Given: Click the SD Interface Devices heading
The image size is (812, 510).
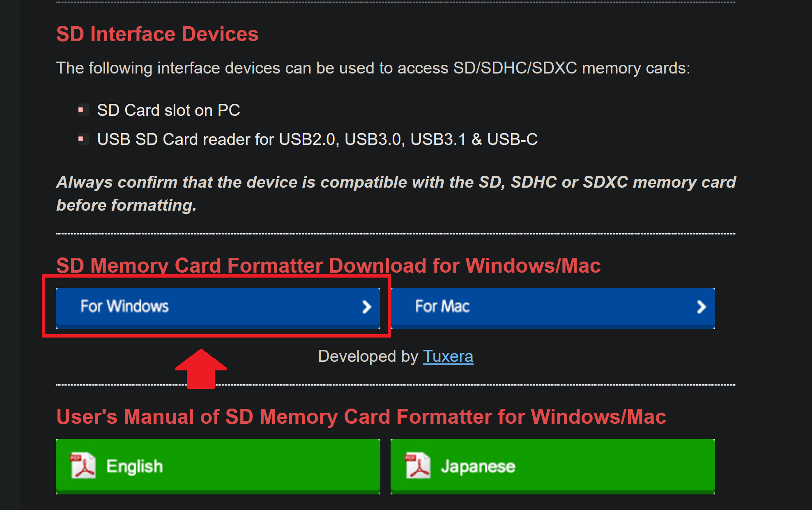Looking at the screenshot, I should (x=157, y=34).
